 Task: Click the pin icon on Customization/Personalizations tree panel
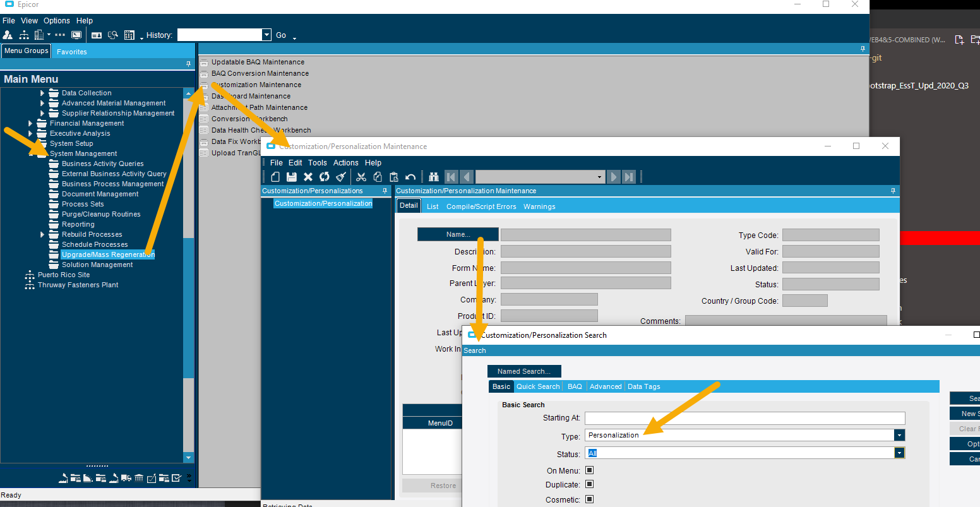pos(385,191)
